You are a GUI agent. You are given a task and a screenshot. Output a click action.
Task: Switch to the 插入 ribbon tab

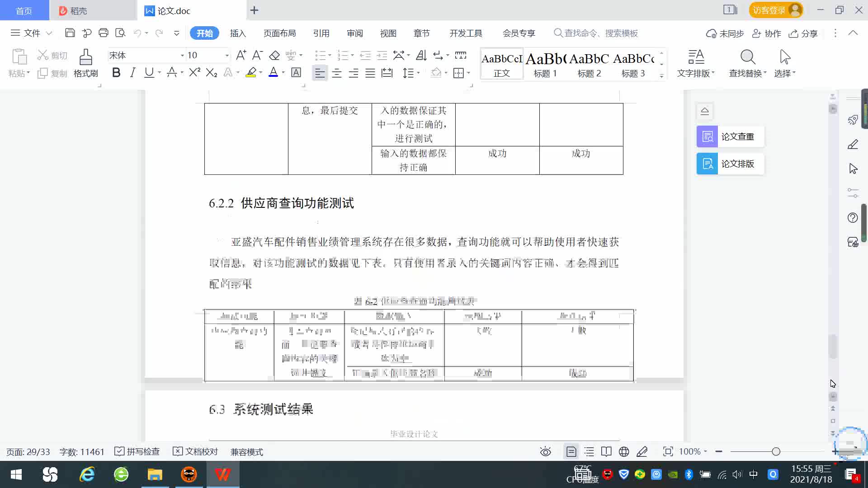[x=238, y=33]
